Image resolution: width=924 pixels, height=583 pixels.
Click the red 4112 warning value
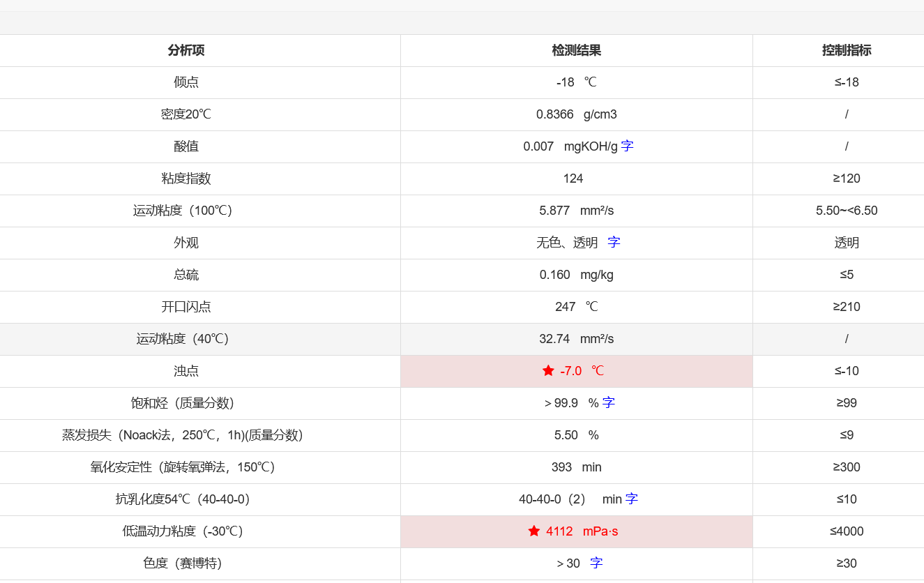[559, 531]
